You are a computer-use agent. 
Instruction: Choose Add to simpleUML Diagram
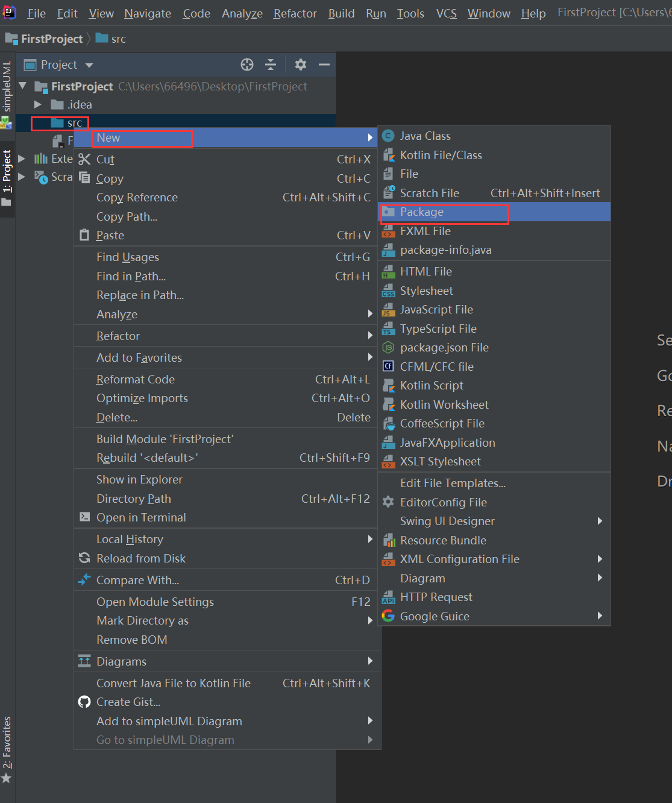[x=227, y=721]
